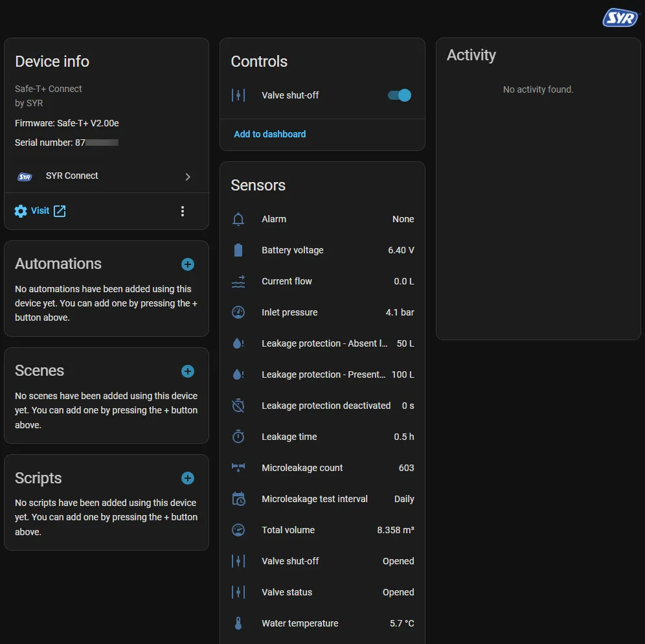Toggle the Valve shut-off switch
Screen dimensions: 645x644
[399, 95]
